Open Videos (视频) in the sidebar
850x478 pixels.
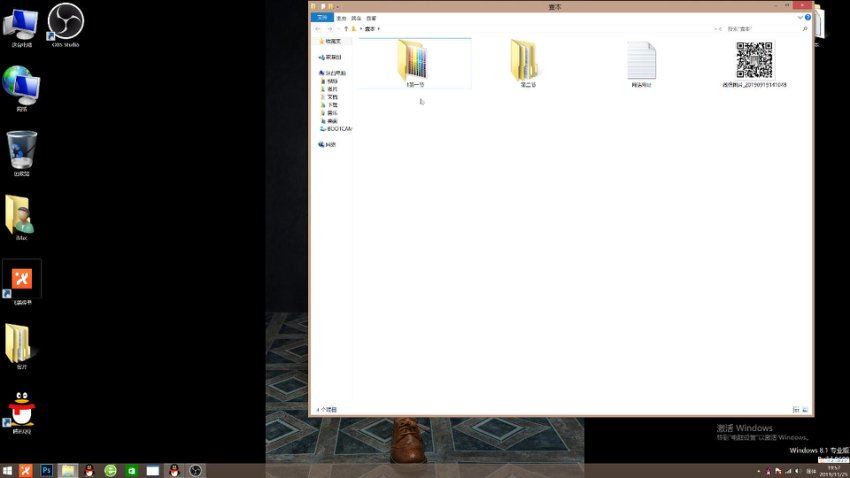(x=330, y=81)
